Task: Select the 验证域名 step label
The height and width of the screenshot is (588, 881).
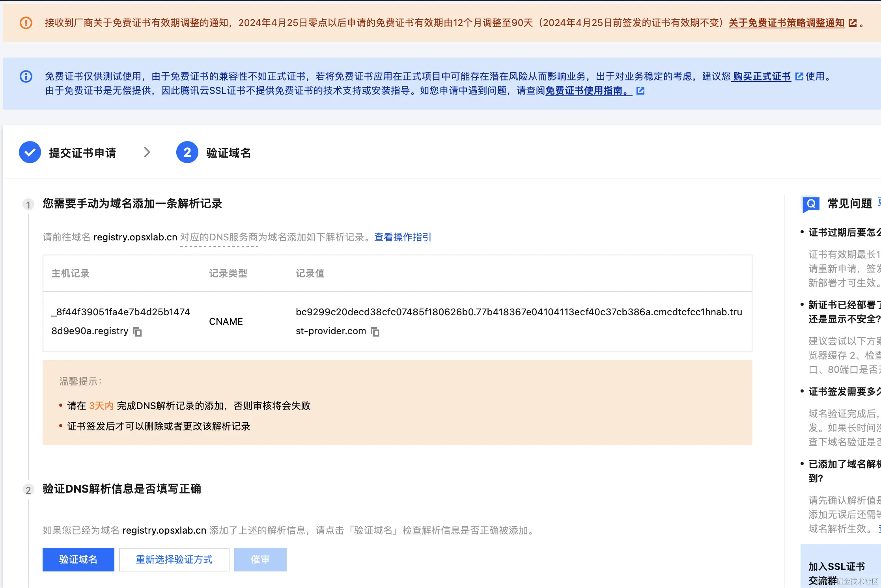Action: coord(228,153)
